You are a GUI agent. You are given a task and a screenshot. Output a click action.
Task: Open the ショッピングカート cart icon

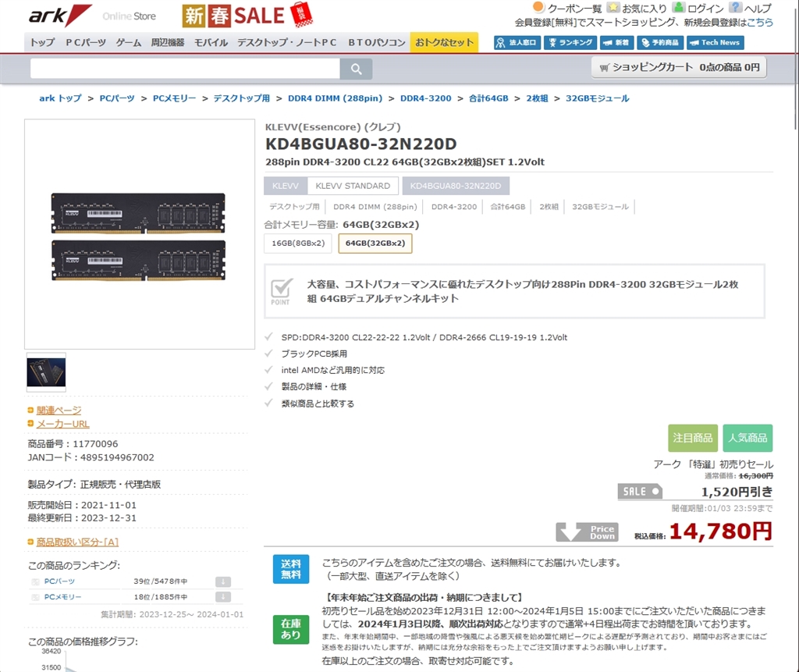[x=605, y=67]
